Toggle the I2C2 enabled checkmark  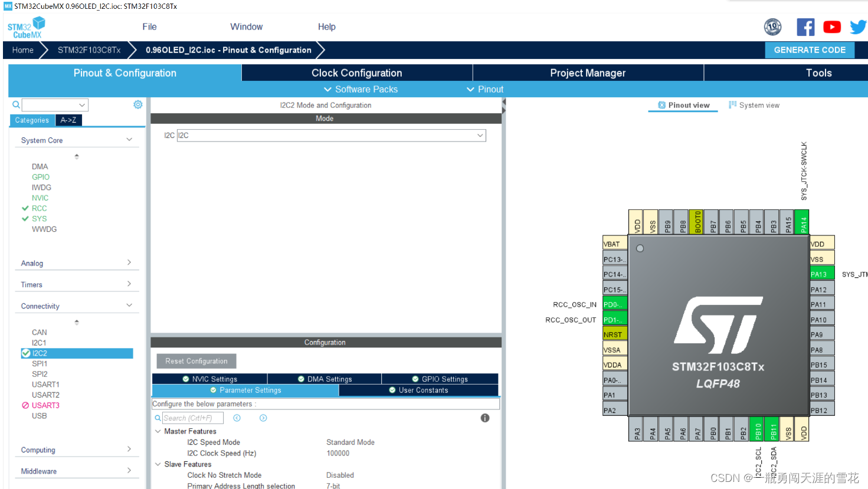tap(26, 353)
